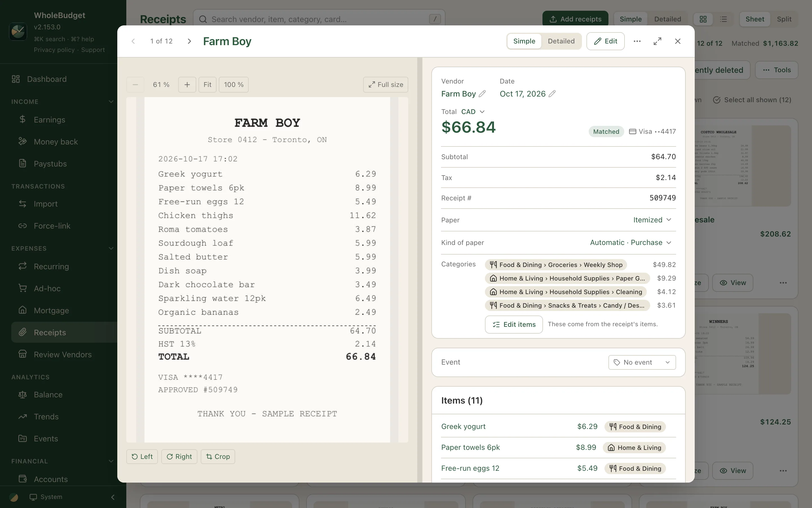812x508 pixels.
Task: Expand the receipt dialog to fullscreen
Action: 657,41
